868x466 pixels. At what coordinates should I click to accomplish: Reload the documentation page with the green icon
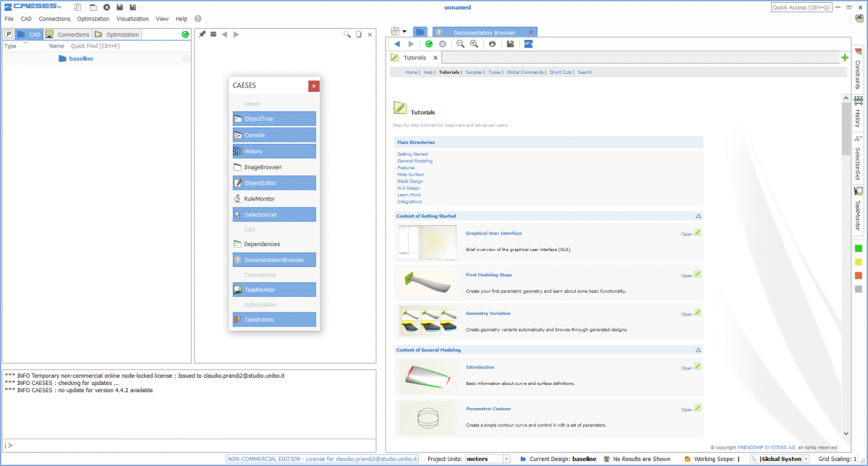pos(429,44)
